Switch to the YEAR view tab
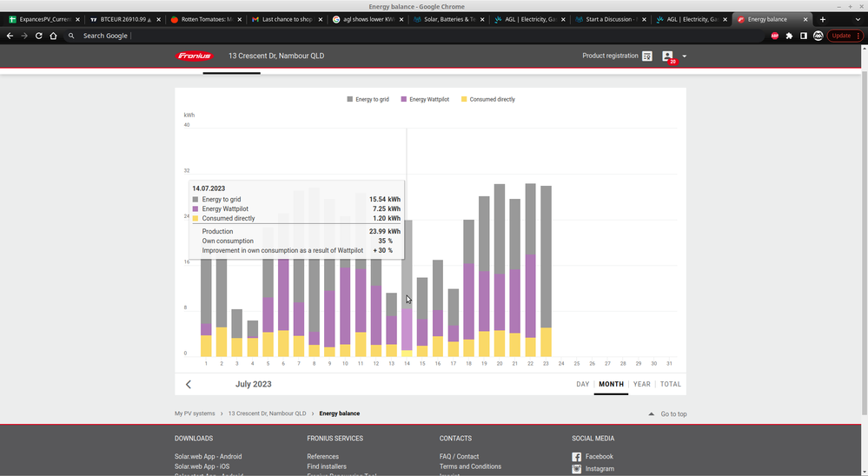This screenshot has height=476, width=868. coord(641,384)
